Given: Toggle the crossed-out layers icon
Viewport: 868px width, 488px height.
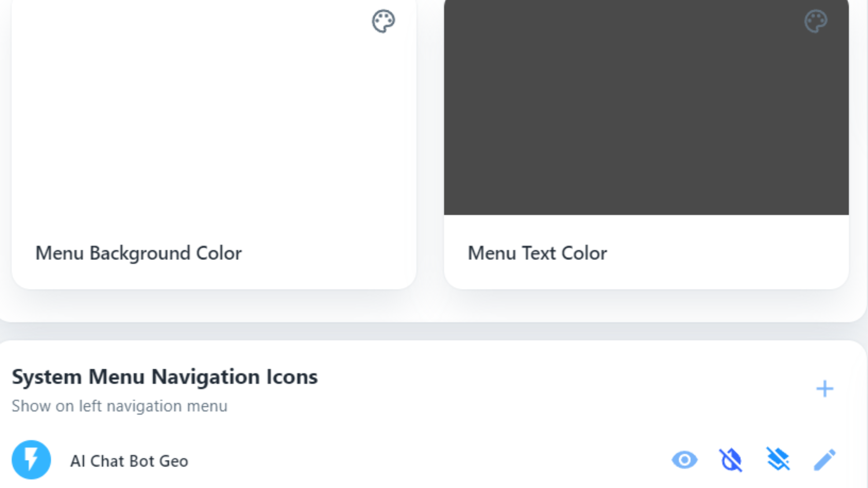Looking at the screenshot, I should coord(778,460).
